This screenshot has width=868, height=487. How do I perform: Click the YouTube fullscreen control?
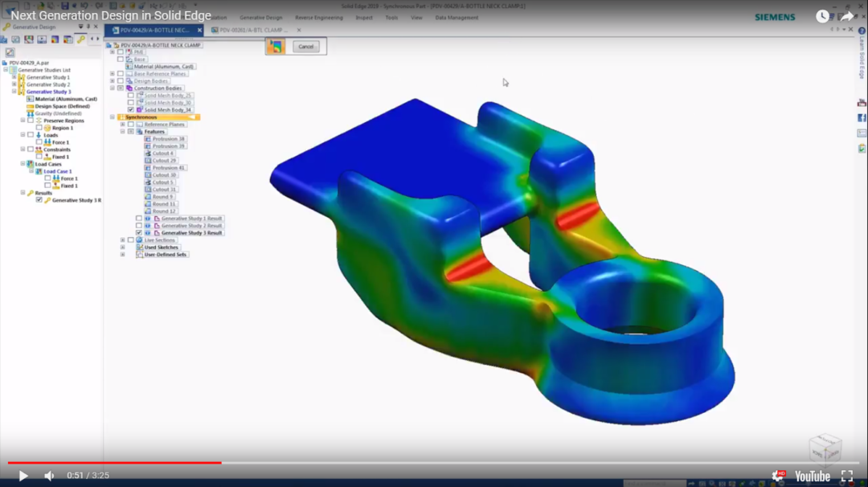click(x=847, y=475)
